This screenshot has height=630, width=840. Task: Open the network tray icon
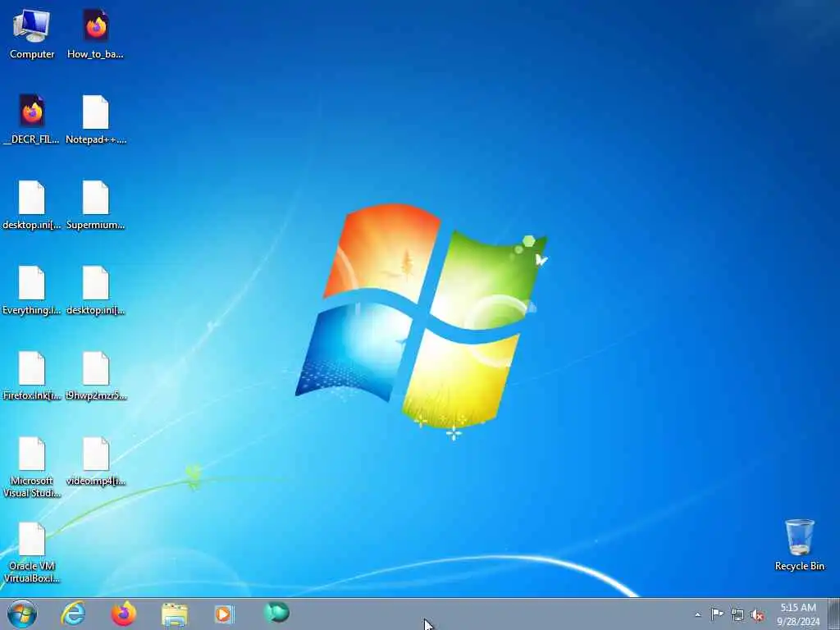(737, 614)
